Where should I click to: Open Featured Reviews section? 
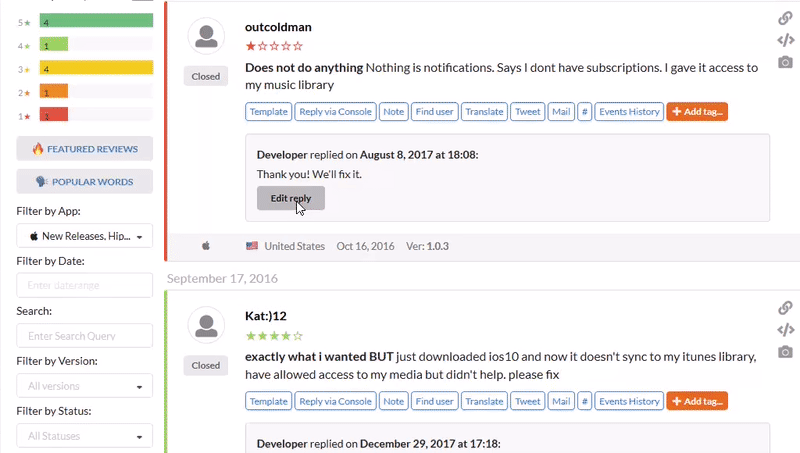click(85, 149)
